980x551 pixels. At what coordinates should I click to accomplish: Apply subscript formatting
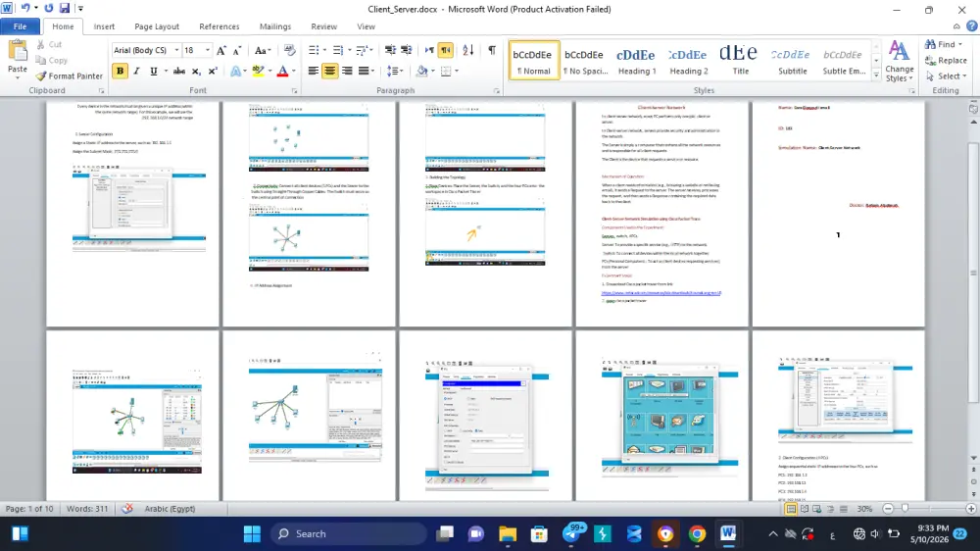(x=196, y=72)
